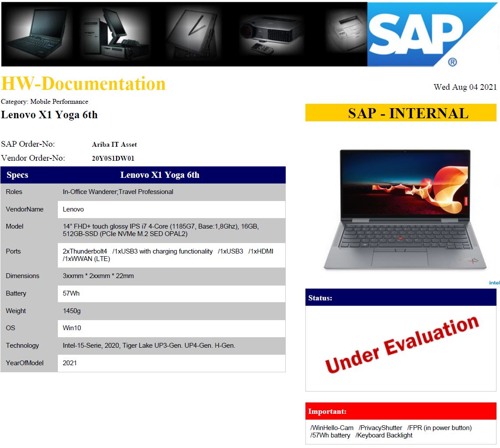Click the date Wed Aug 04 2021
The width and height of the screenshot is (500, 448).
[465, 87]
